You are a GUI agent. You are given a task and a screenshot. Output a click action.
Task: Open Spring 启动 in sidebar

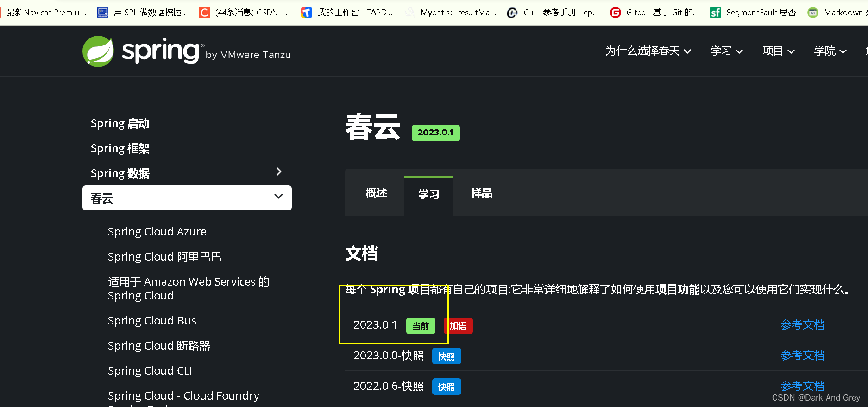point(120,123)
